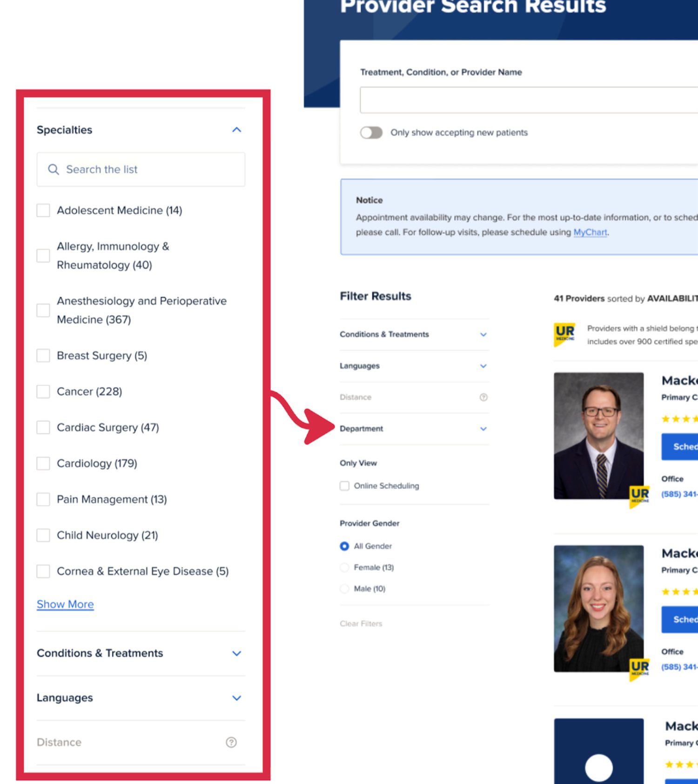The width and height of the screenshot is (698, 784).
Task: Click first provider's star rating
Action: coord(680,419)
